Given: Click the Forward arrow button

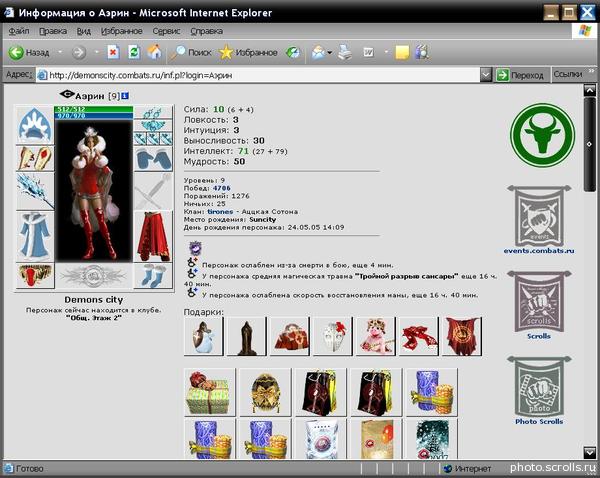Looking at the screenshot, I should pyautogui.click(x=79, y=52).
